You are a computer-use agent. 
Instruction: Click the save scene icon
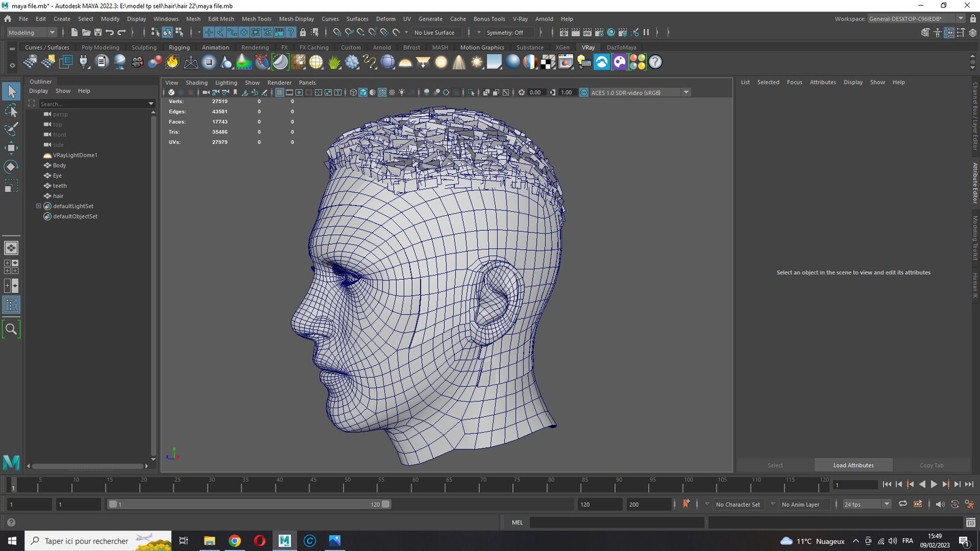point(97,32)
